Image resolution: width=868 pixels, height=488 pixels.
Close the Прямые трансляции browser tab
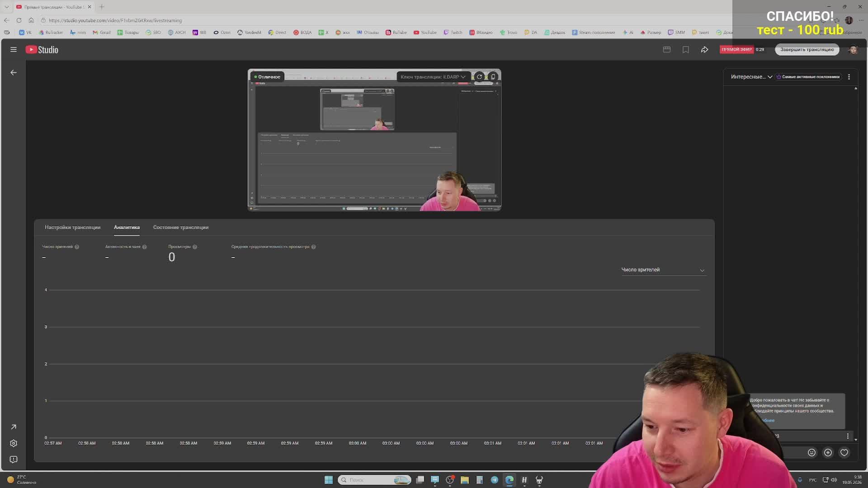click(x=90, y=7)
